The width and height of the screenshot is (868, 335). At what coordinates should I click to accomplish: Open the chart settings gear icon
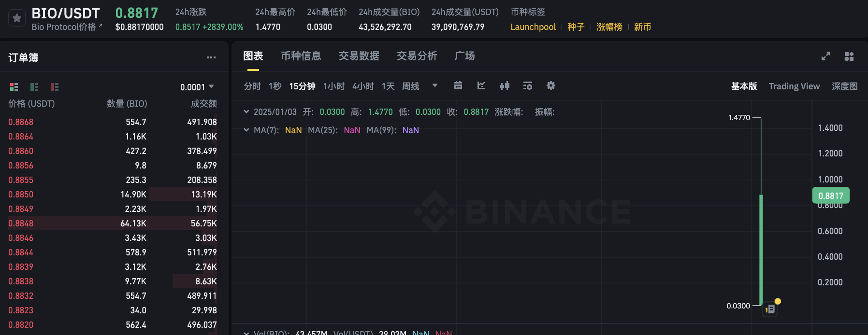click(550, 85)
